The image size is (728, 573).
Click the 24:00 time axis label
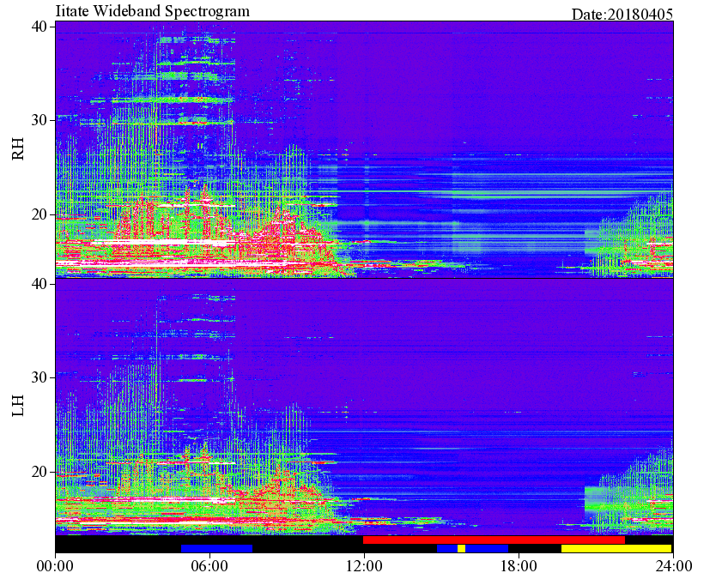[673, 566]
